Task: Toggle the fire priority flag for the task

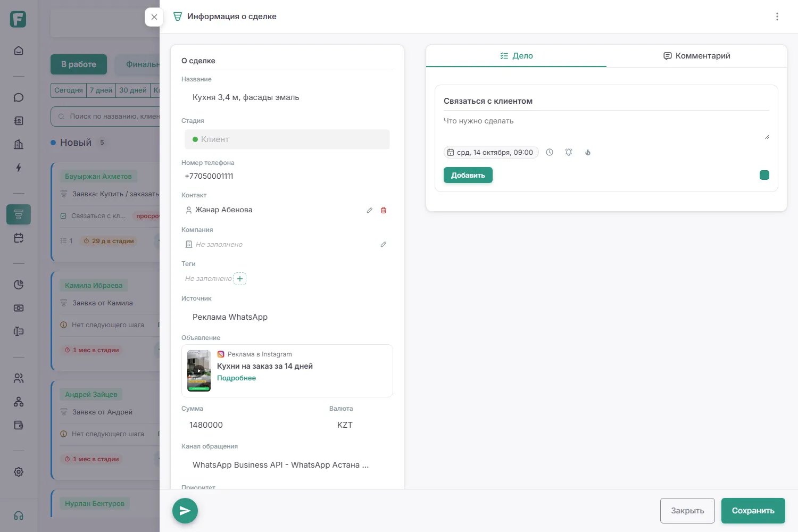Action: tap(588, 152)
